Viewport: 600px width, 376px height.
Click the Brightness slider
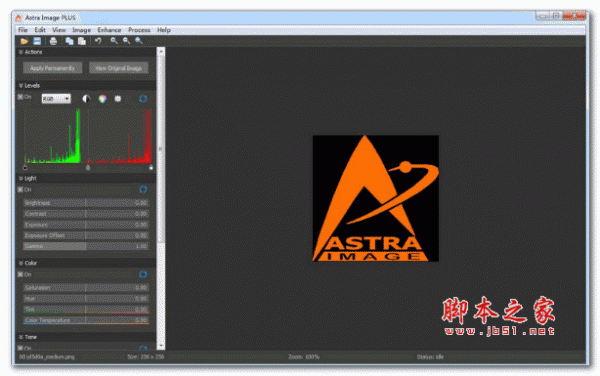86,203
